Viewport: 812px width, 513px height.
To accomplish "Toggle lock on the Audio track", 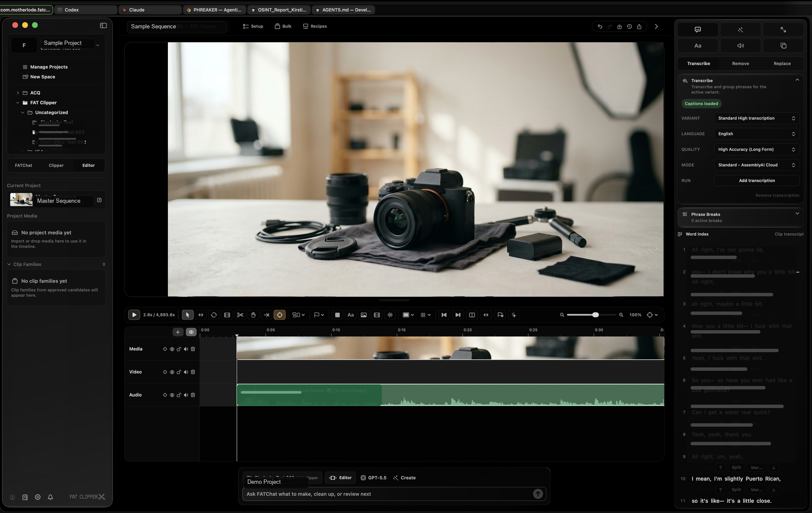I will tap(179, 395).
